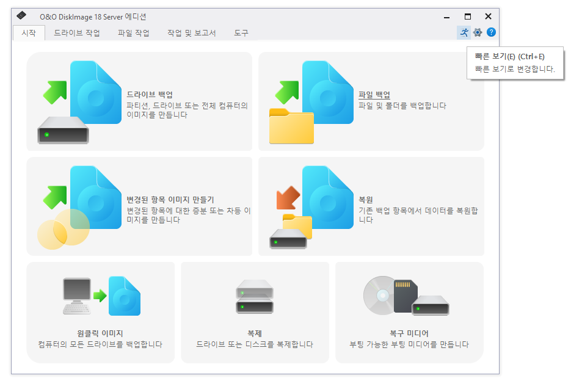The width and height of the screenshot is (582, 392).
Task: Click the 복구 미디어 disc and card icon
Action: click(x=406, y=296)
